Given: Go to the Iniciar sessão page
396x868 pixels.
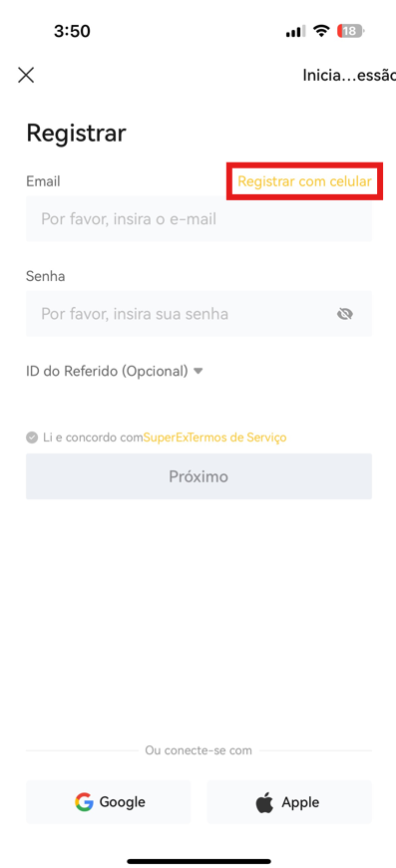Looking at the screenshot, I should [x=349, y=76].
